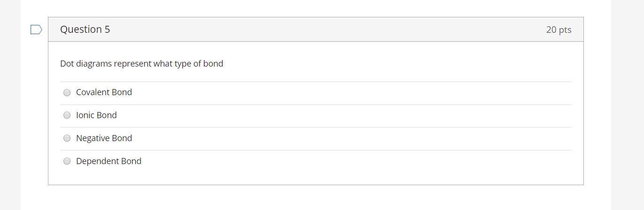644x210 pixels.
Task: Select the Covalent Bond radio button
Action: click(67, 93)
